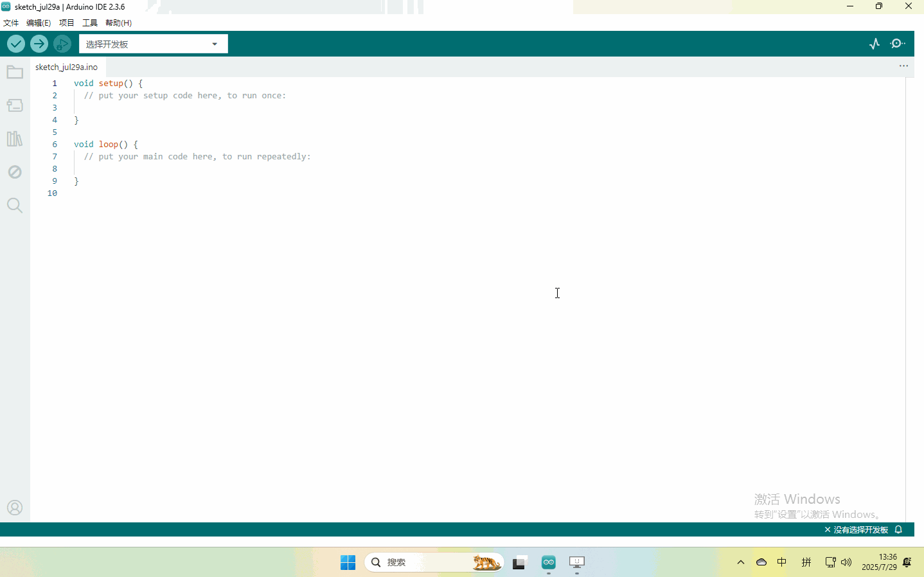This screenshot has height=577, width=924.
Task: Open the volume speaker tray icon
Action: pyautogui.click(x=846, y=562)
